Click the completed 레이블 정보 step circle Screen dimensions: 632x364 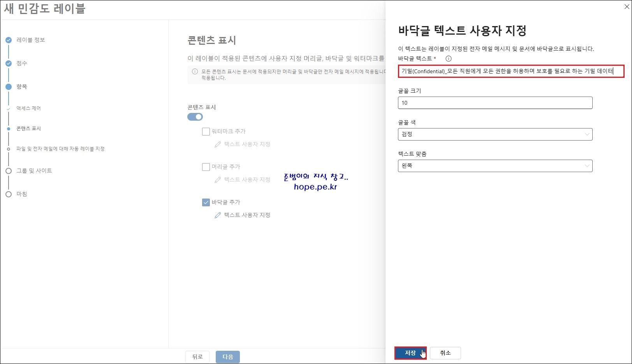[x=9, y=40]
